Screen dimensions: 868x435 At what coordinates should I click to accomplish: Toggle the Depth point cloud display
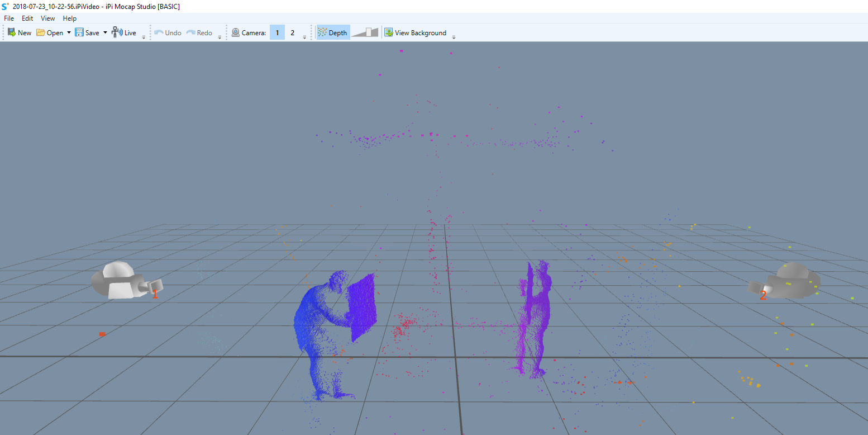(333, 32)
